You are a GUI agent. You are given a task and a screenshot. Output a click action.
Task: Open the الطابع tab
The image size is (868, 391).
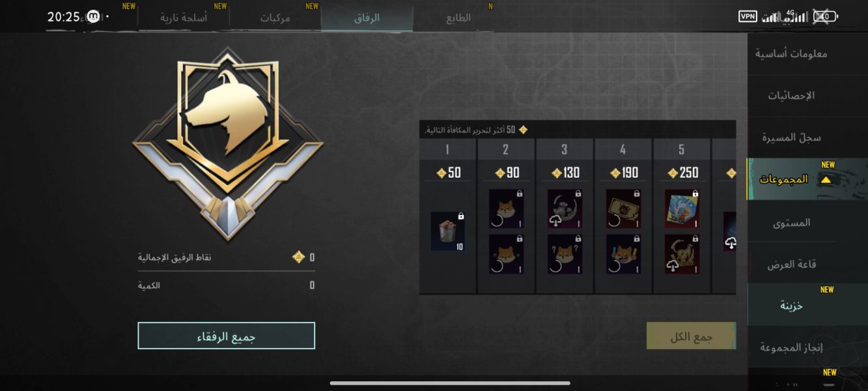click(458, 18)
